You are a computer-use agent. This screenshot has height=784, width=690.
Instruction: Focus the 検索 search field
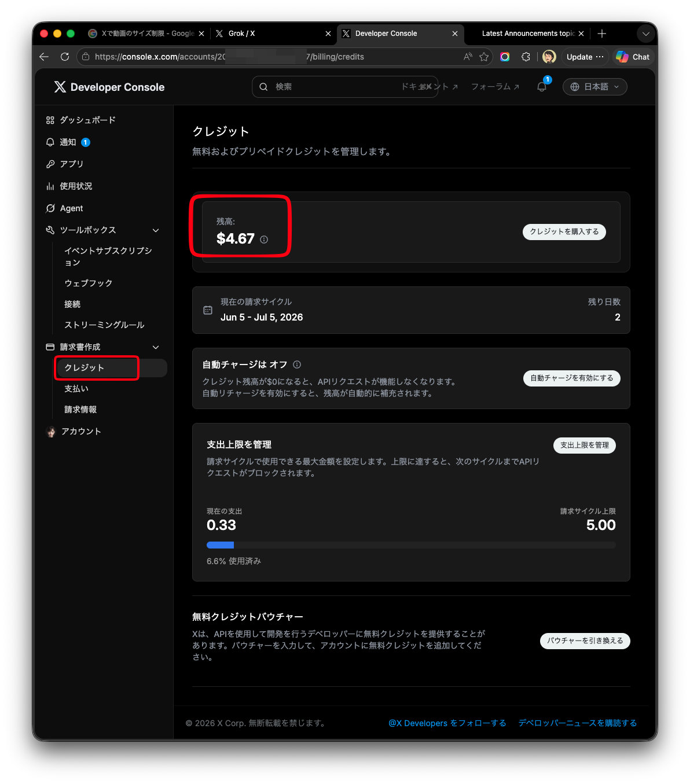[x=345, y=87]
